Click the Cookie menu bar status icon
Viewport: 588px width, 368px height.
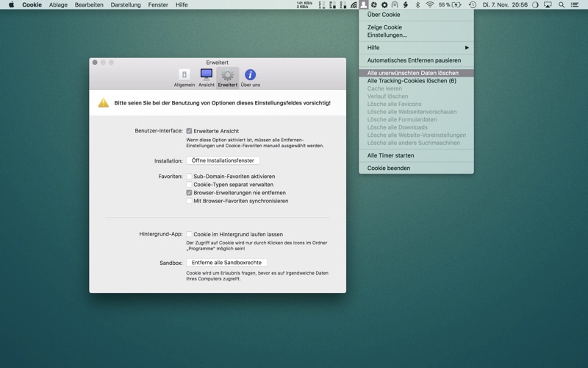click(x=363, y=4)
